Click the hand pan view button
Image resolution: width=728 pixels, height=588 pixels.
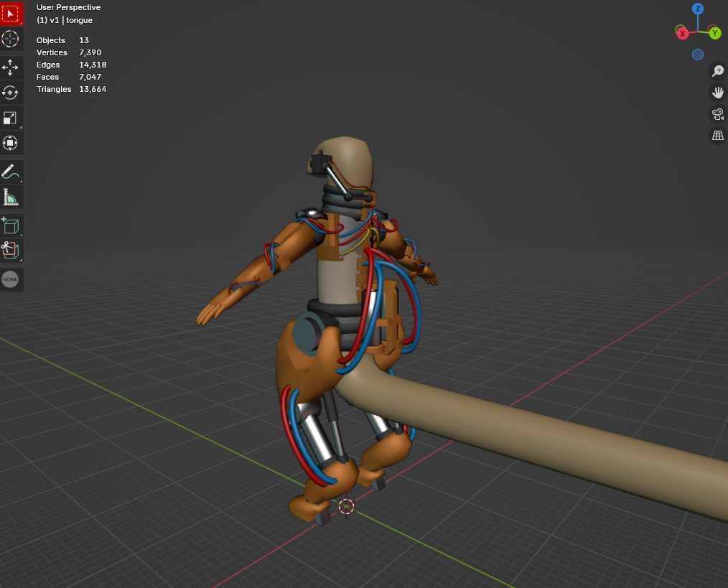click(x=718, y=93)
